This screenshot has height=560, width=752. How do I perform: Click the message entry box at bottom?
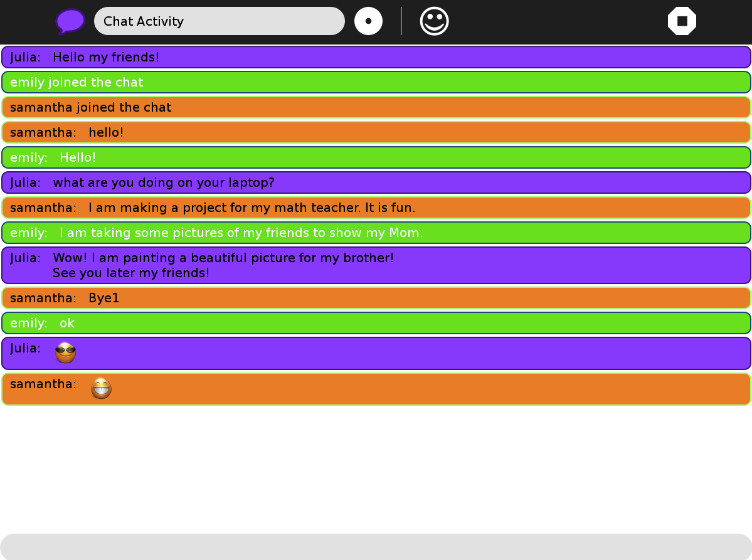pyautogui.click(x=376, y=546)
